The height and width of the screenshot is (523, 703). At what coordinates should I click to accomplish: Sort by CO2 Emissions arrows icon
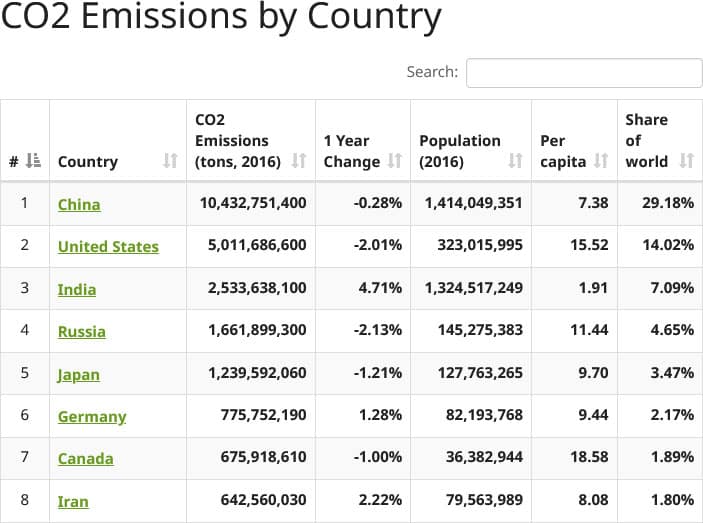coord(298,161)
